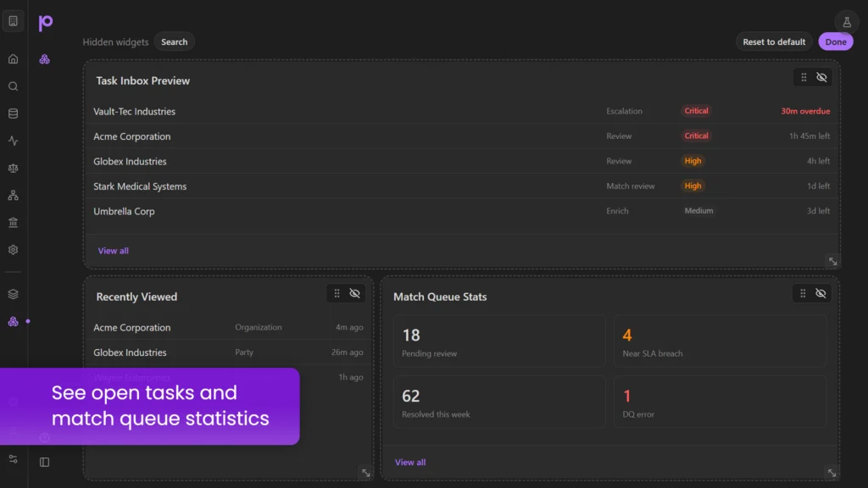
Task: Open the magnifier search icon in sidebar
Action: click(x=14, y=86)
